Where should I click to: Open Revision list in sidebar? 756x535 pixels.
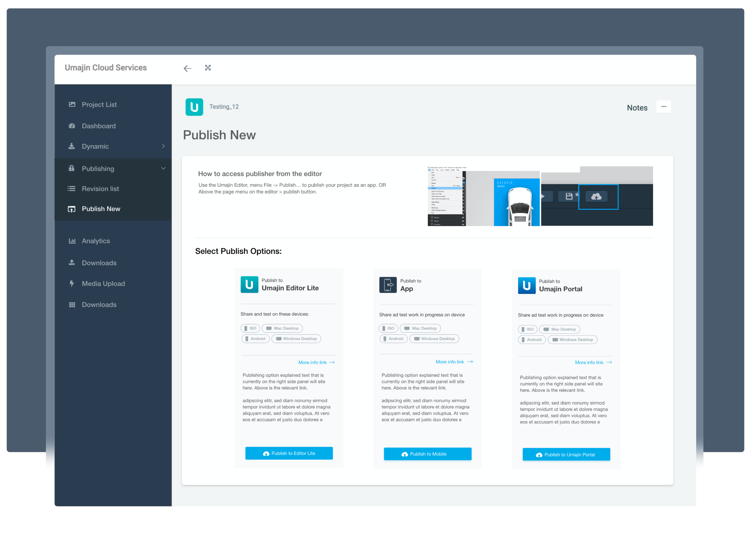[100, 189]
